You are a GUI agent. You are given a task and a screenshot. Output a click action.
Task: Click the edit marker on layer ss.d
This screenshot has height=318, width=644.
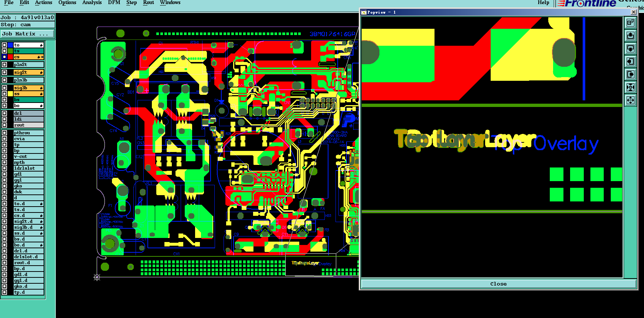(x=41, y=233)
